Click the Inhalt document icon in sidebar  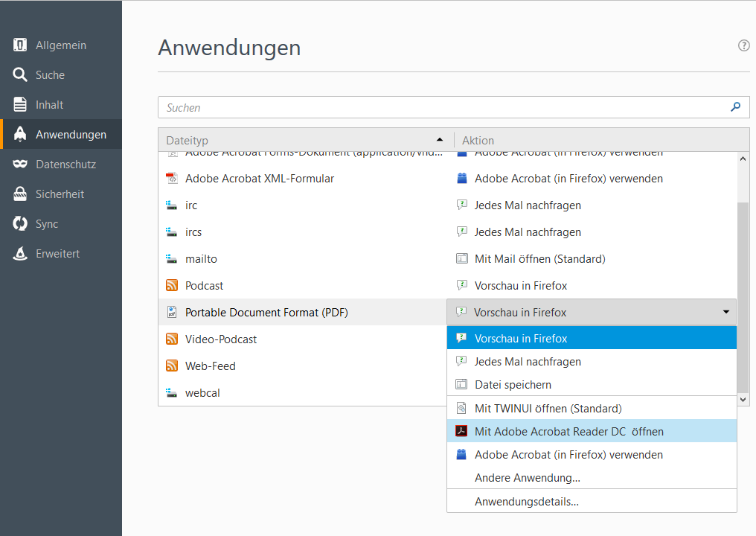pyautogui.click(x=20, y=104)
